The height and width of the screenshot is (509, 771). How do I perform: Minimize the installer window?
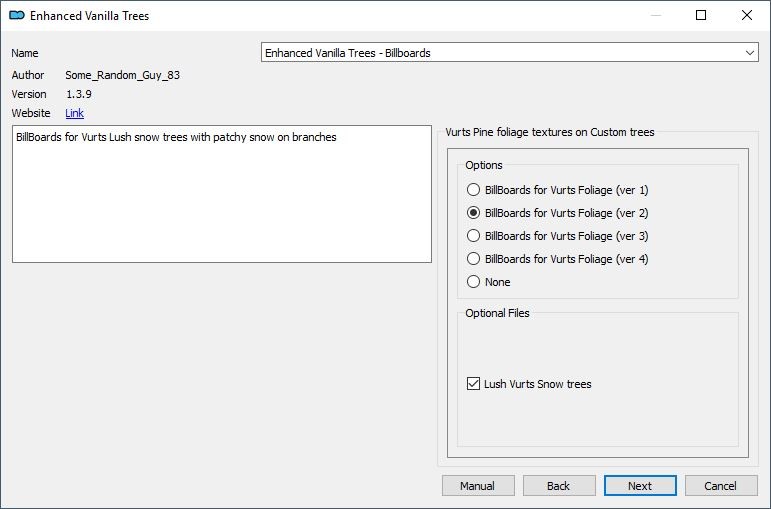pos(655,15)
